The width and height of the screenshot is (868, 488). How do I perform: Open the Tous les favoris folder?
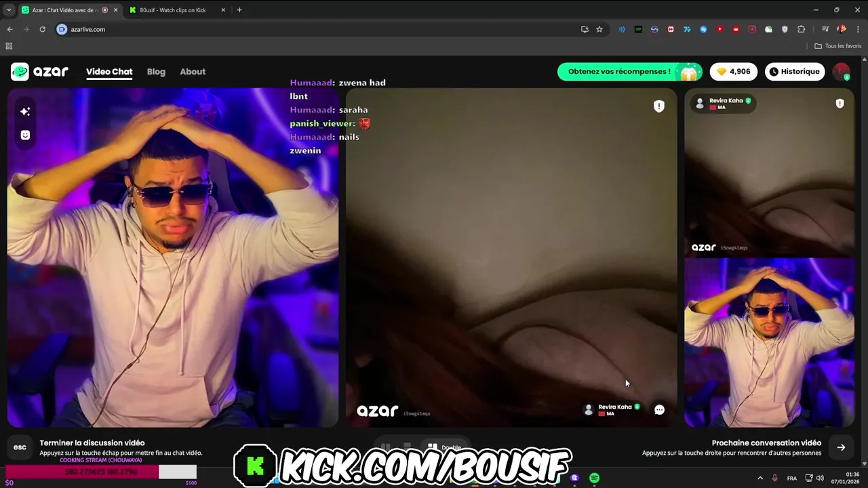(838, 46)
